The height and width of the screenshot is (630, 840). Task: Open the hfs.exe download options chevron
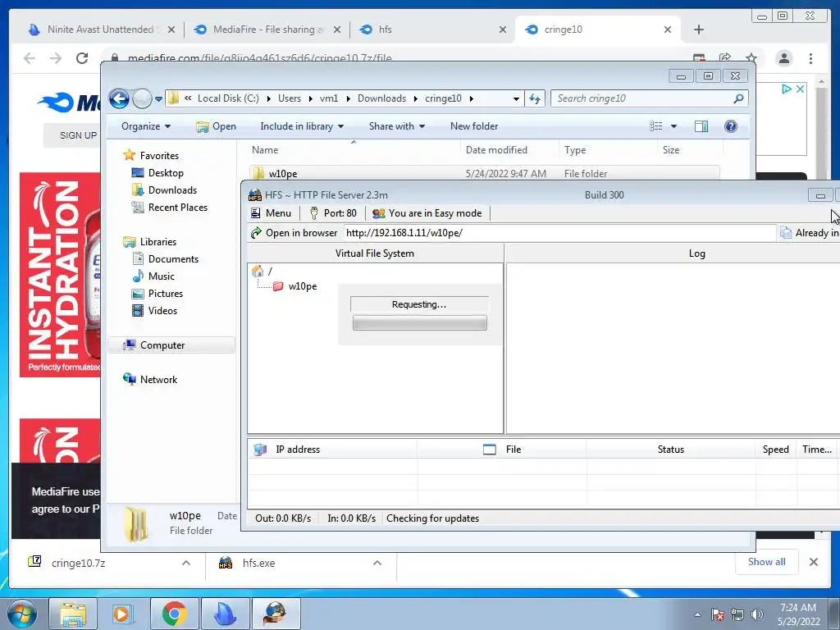(x=377, y=563)
